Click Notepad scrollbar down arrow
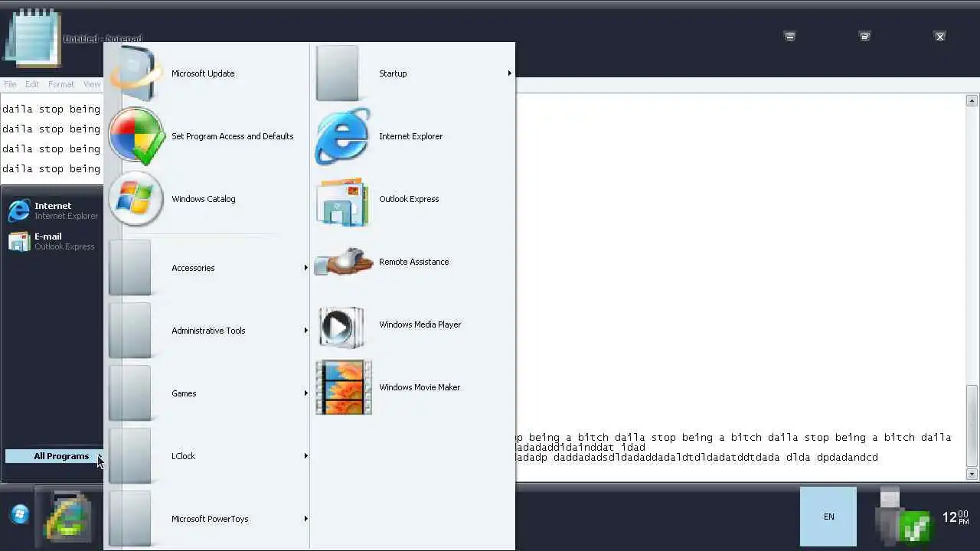Viewport: 980px width, 551px height. click(972, 474)
